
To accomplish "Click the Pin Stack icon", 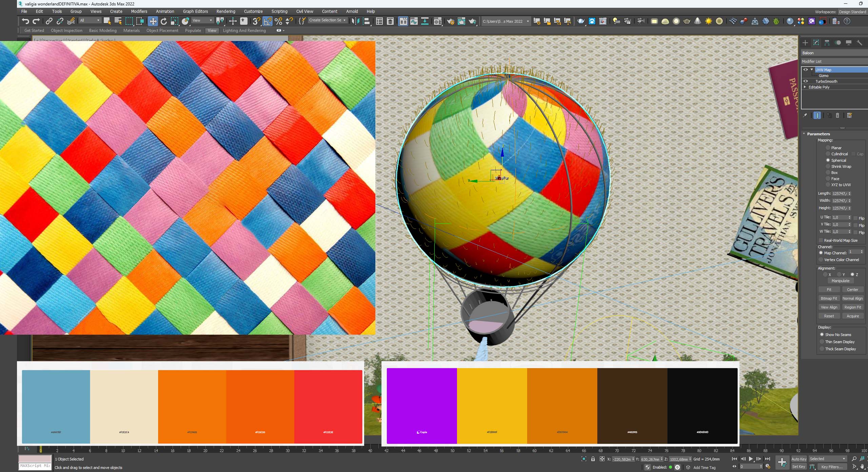I will point(805,116).
